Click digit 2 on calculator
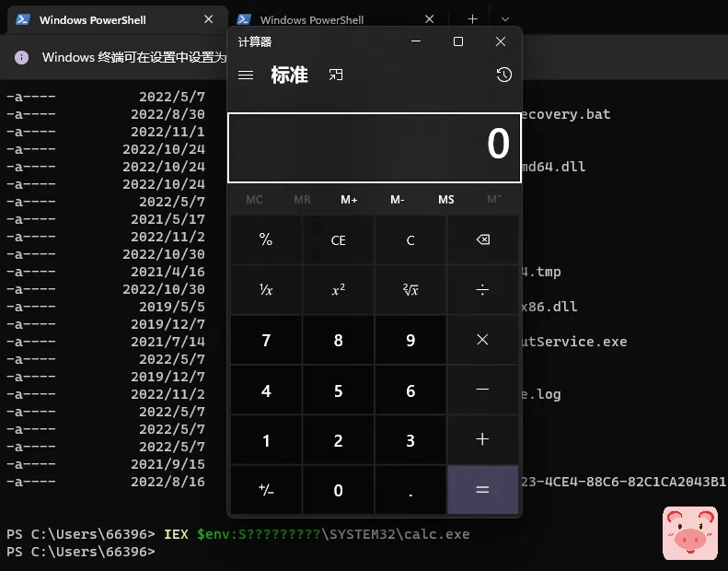The height and width of the screenshot is (571, 728). click(x=339, y=439)
